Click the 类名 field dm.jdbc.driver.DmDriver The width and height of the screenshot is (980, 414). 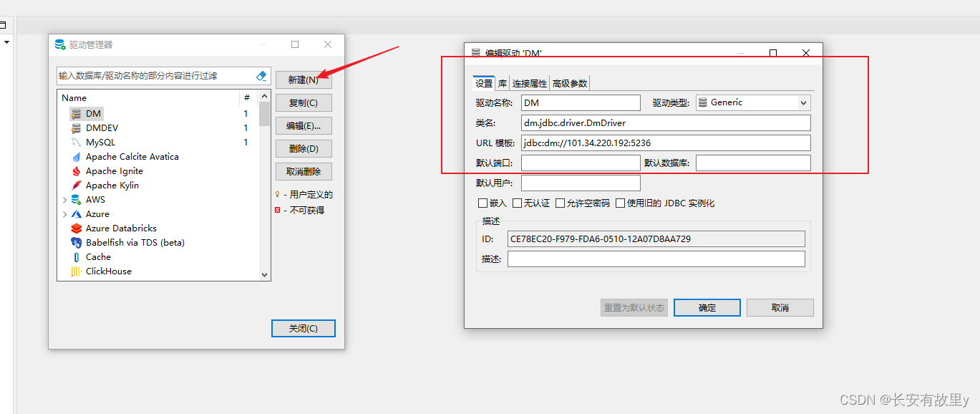(666, 123)
